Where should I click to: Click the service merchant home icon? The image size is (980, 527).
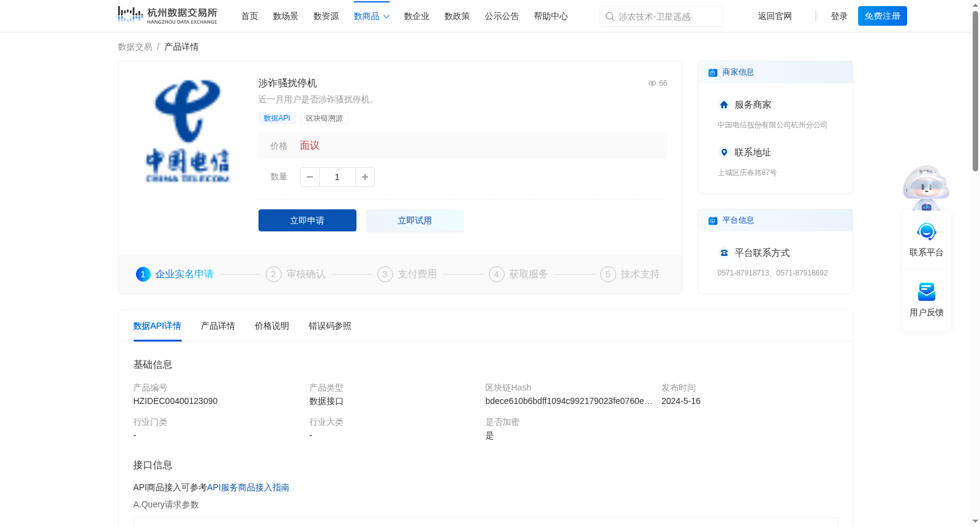click(x=724, y=105)
